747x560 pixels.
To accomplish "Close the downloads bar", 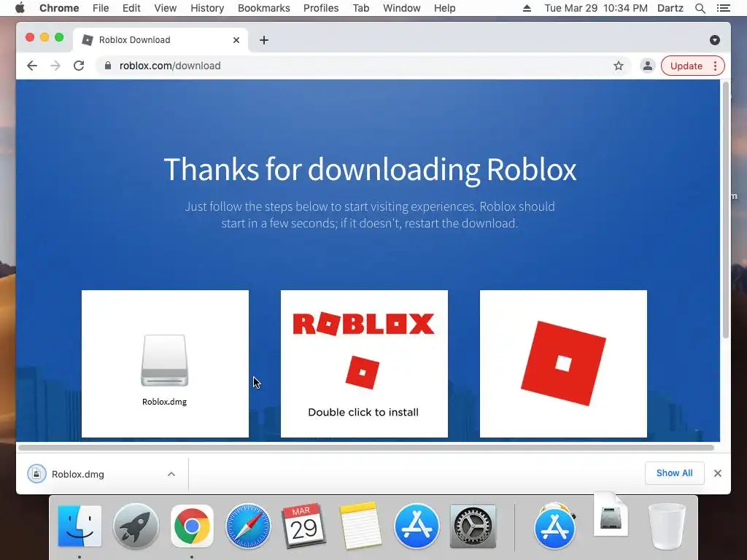I will 718,472.
